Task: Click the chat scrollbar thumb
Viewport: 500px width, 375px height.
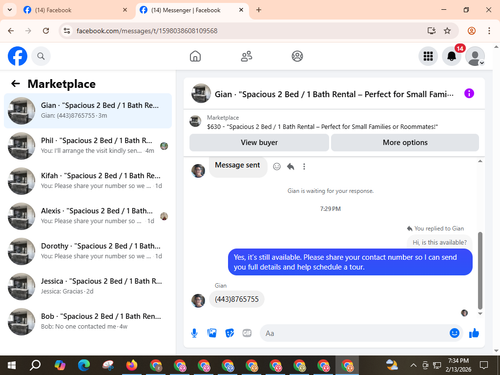Action: pos(480,271)
